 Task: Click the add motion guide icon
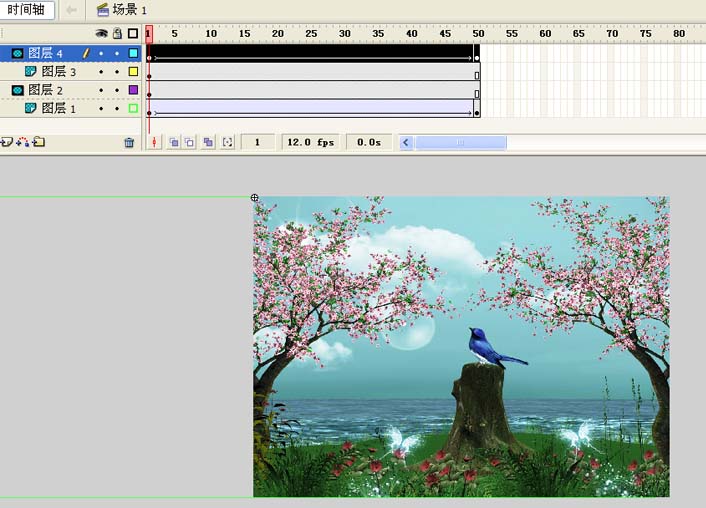(23, 142)
